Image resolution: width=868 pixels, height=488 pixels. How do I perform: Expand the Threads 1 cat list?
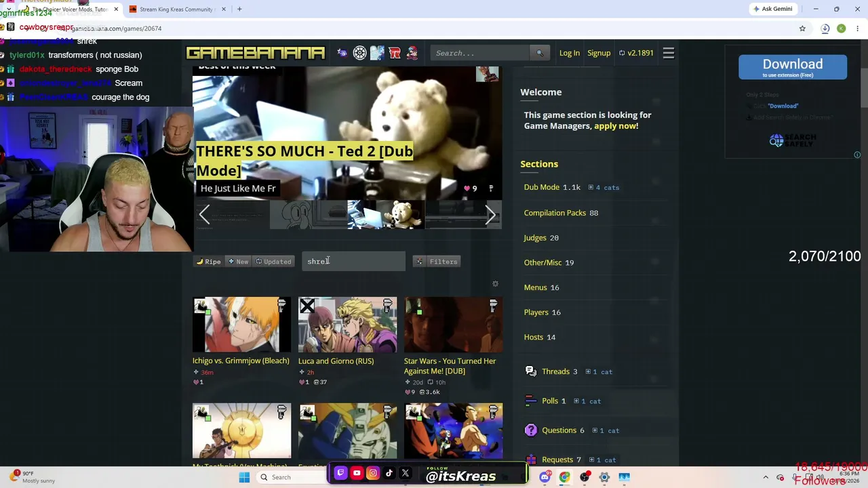[598, 372]
